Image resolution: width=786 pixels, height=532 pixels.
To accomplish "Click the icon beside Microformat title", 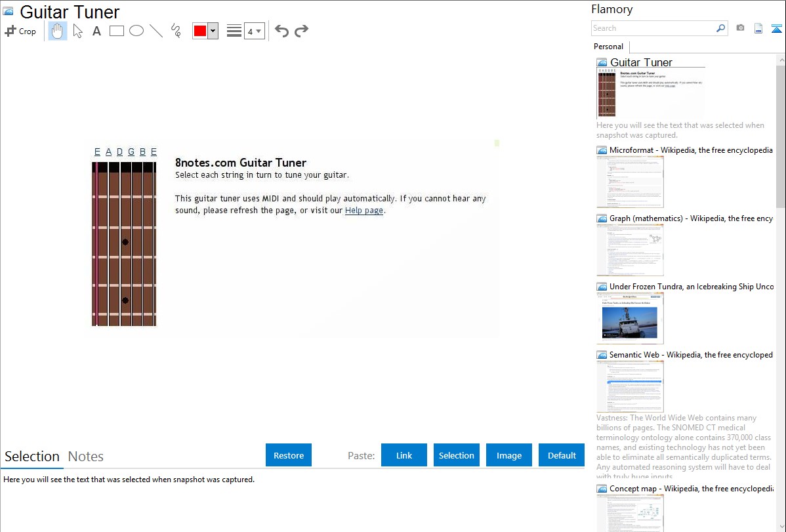I will pyautogui.click(x=602, y=150).
